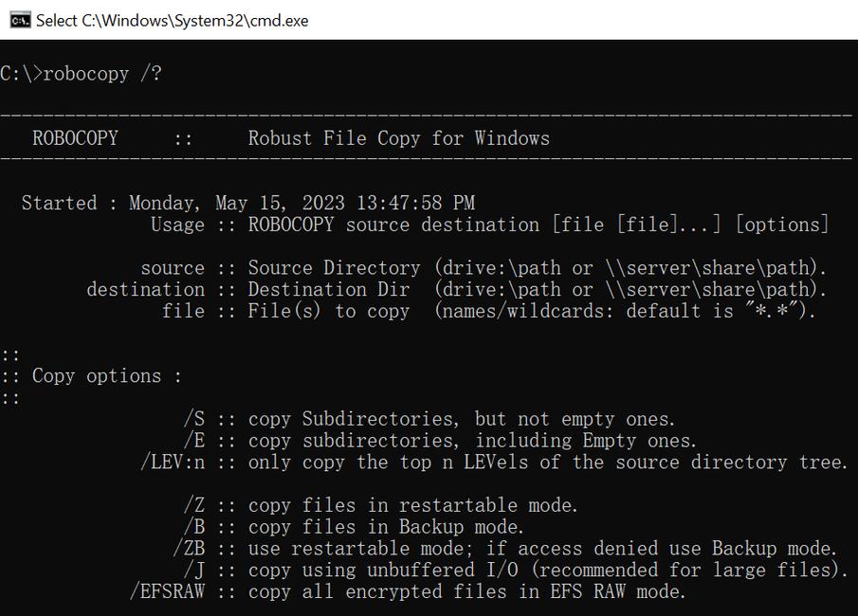Viewport: 858px width, 616px height.
Task: Click the 'Robust File Copy for Windows' text
Action: click(398, 138)
